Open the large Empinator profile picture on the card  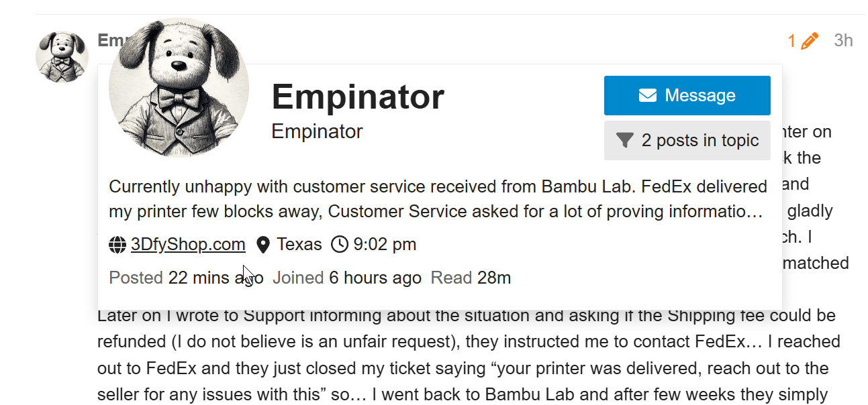click(179, 88)
